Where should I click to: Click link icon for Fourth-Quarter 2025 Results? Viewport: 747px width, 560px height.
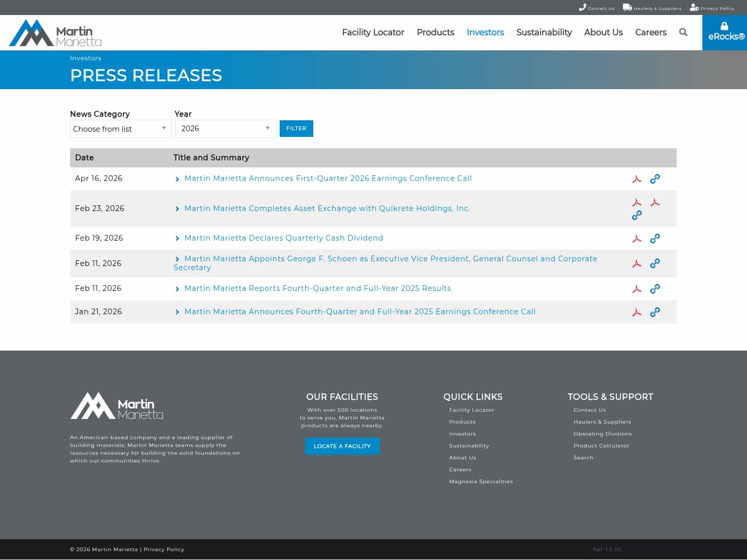pos(655,289)
